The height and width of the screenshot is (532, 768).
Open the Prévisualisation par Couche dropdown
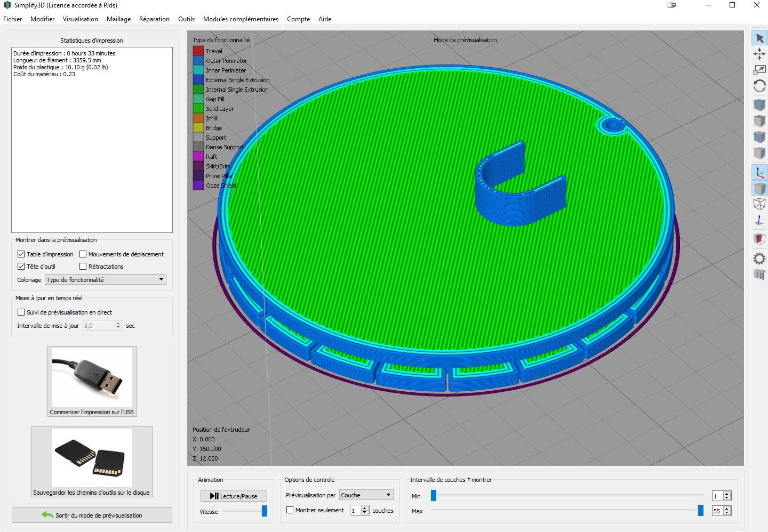[x=366, y=495]
